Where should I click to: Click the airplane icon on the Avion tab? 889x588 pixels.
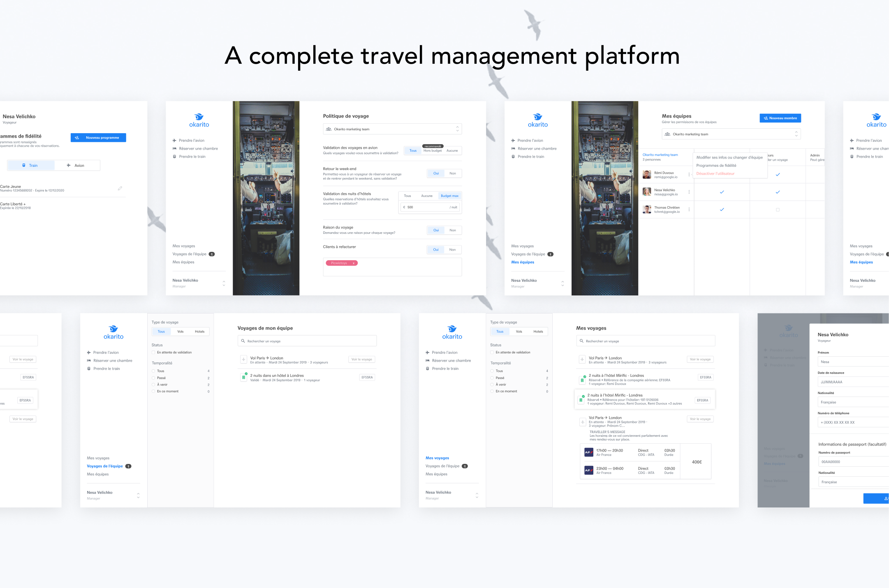pyautogui.click(x=69, y=165)
